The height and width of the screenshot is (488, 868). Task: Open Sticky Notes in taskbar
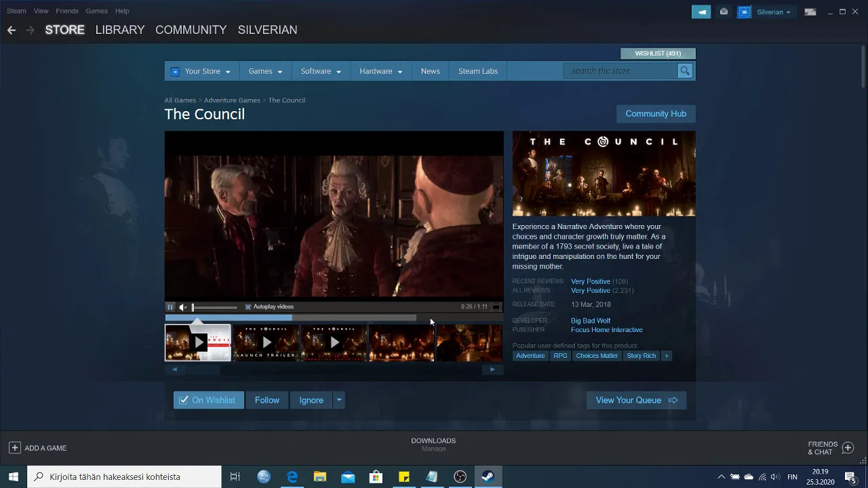[403, 476]
